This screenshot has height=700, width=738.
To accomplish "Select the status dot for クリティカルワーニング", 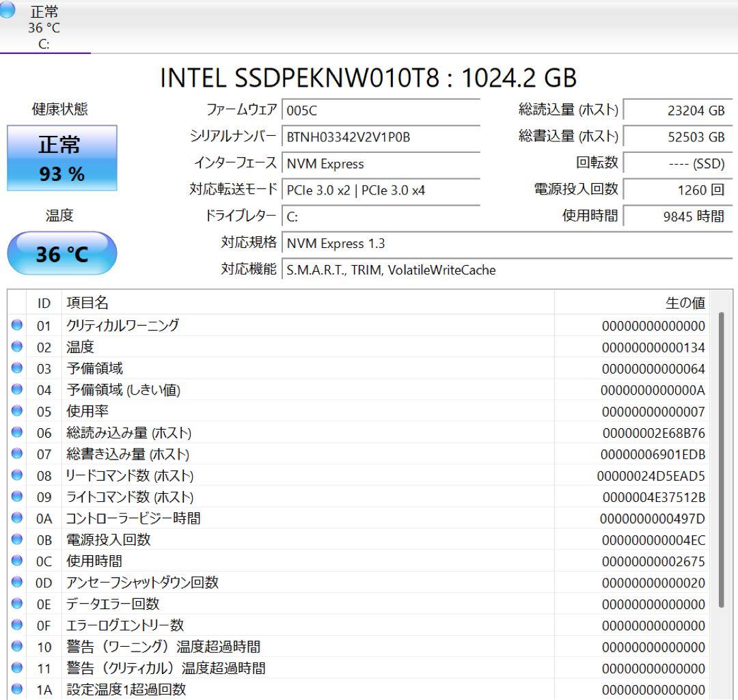I will pos(16,326).
